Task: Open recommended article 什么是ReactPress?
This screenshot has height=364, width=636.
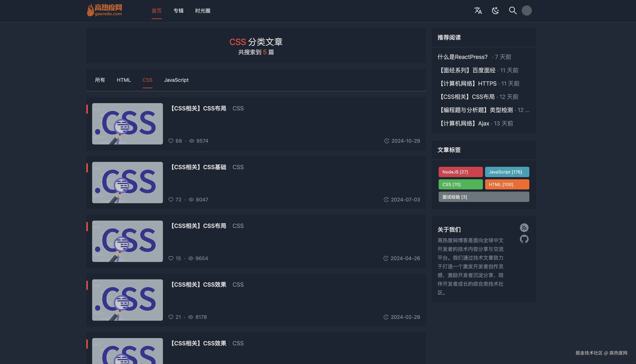Action: (462, 57)
